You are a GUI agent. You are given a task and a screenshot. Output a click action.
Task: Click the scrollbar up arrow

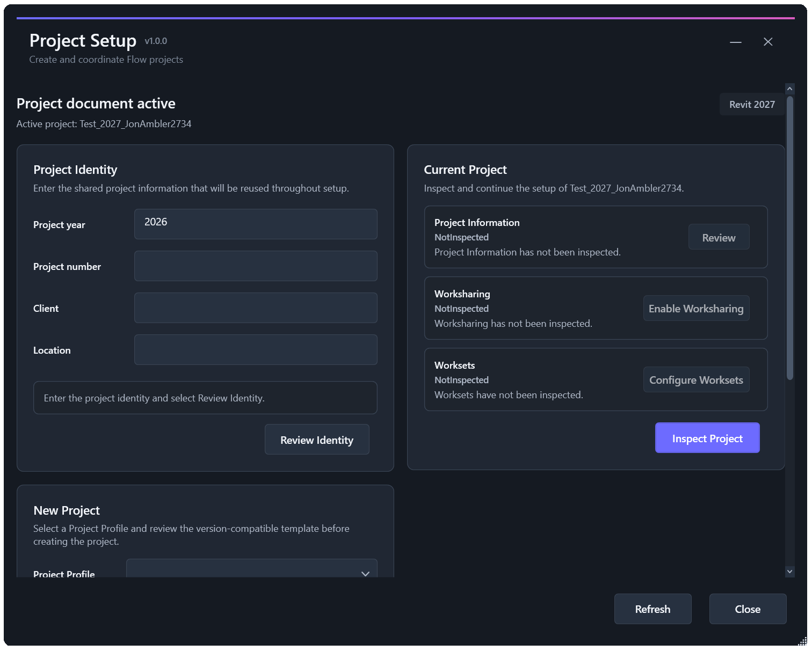(x=789, y=89)
